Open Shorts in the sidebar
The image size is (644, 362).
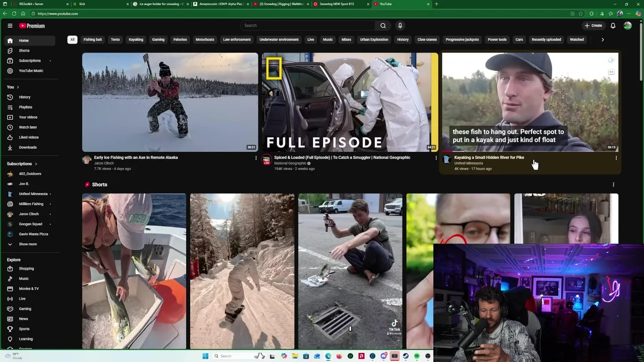[30, 50]
